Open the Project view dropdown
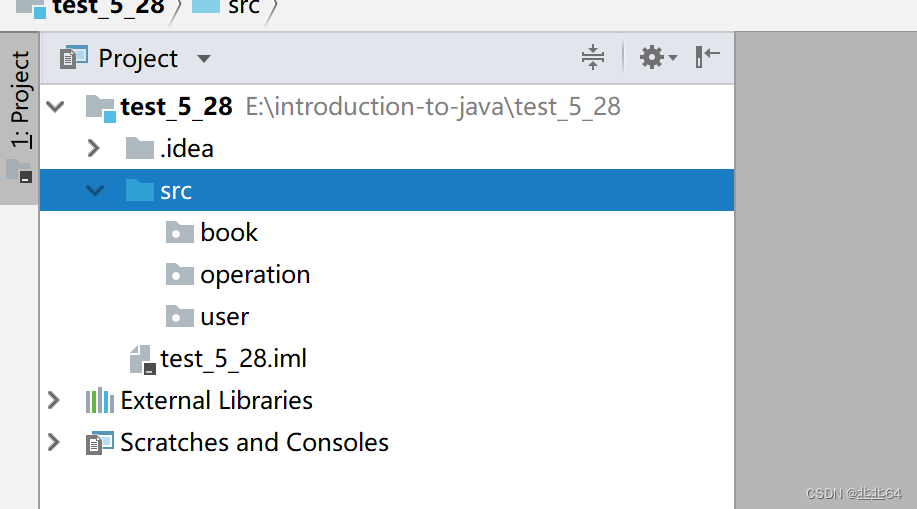The image size is (917, 509). (203, 58)
